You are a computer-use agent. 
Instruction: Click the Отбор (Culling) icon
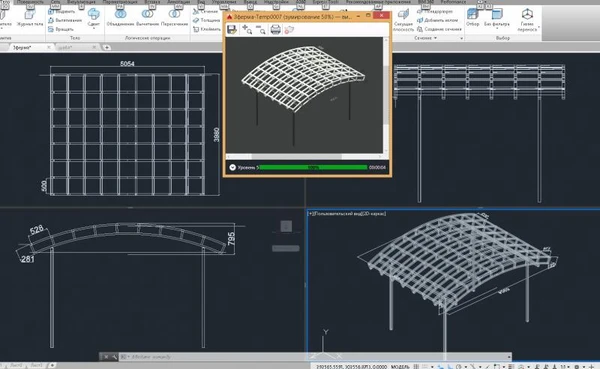473,15
